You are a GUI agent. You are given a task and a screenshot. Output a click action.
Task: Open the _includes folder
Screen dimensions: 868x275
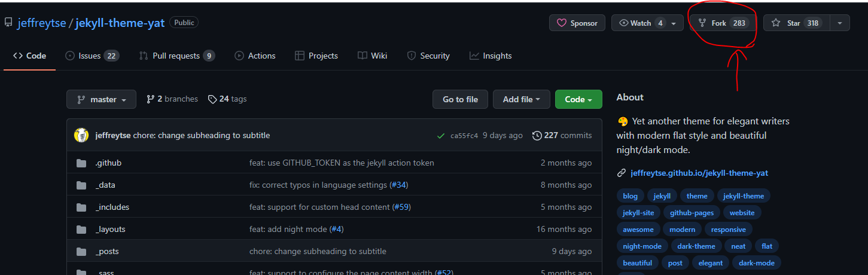click(112, 207)
